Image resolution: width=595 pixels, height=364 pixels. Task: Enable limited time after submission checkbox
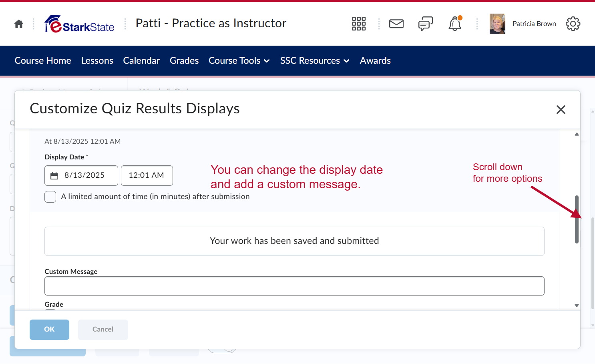click(50, 197)
